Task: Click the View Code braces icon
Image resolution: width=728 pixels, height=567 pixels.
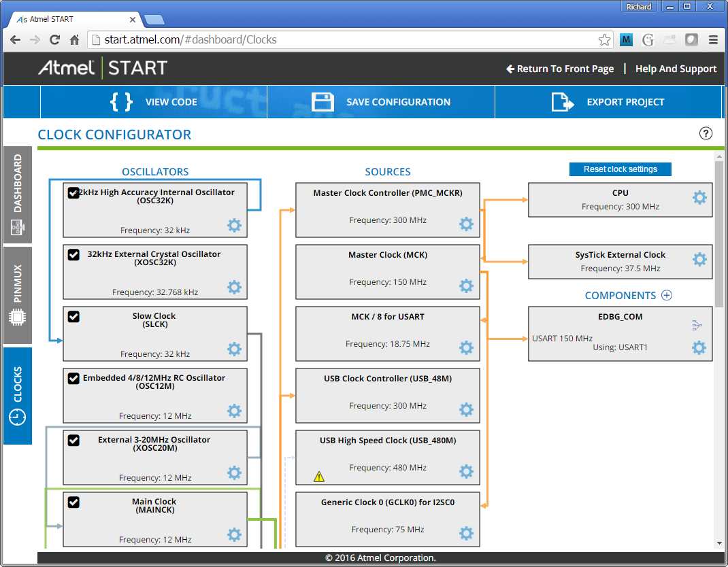Action: pos(121,101)
